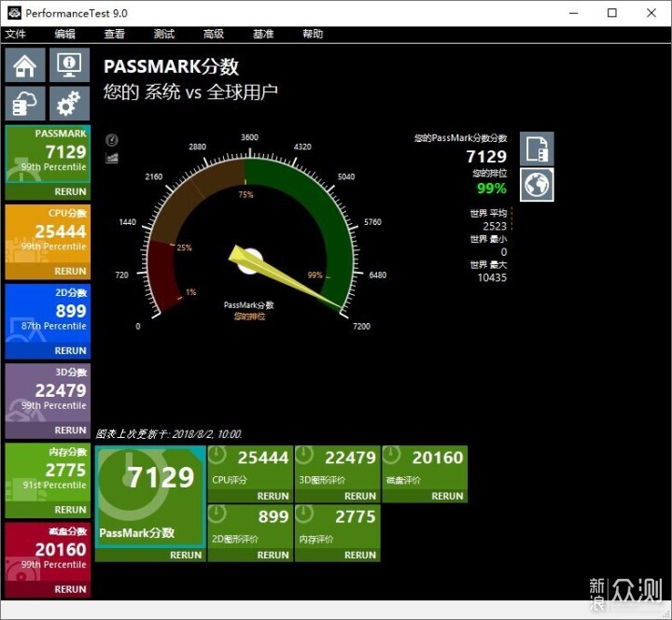The width and height of the screenshot is (672, 620).
Task: Click the save results document icon
Action: [x=537, y=148]
